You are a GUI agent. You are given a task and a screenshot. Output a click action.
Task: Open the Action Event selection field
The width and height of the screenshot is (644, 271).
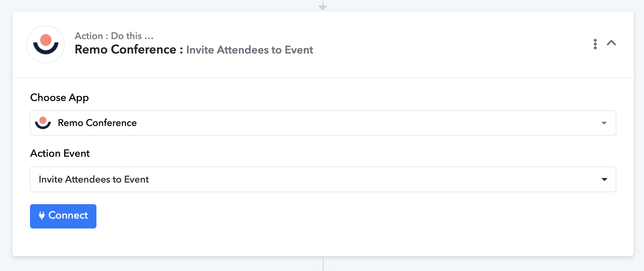coord(323,179)
